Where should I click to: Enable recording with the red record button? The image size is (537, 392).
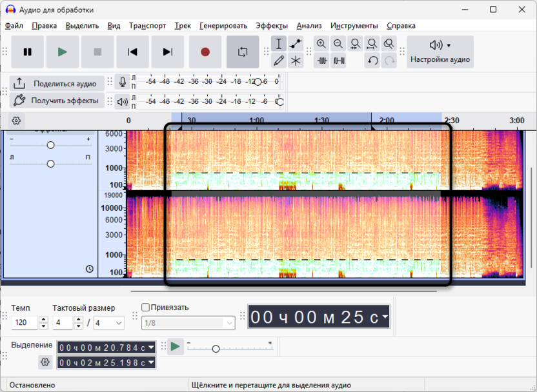pyautogui.click(x=205, y=52)
